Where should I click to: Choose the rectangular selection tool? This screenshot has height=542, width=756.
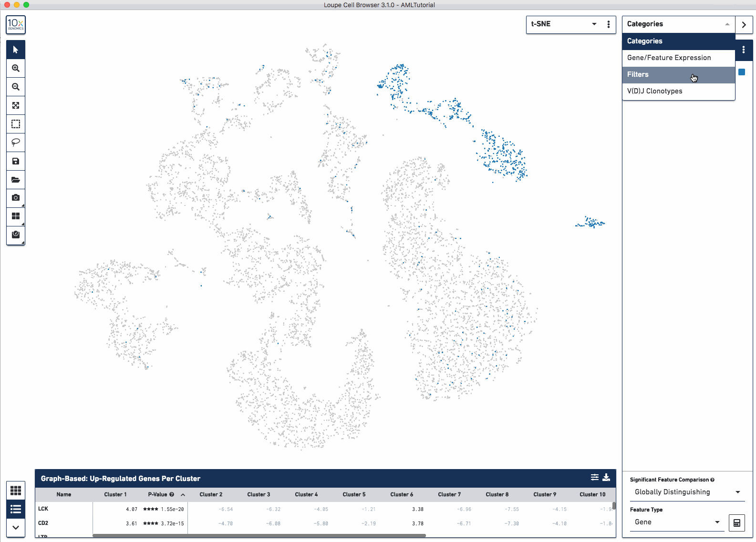(x=16, y=124)
